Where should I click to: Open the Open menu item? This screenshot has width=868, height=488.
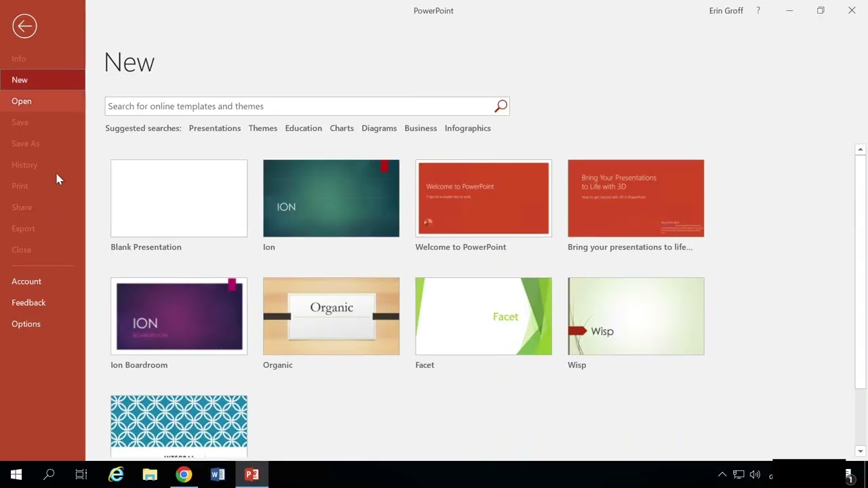pos(43,101)
